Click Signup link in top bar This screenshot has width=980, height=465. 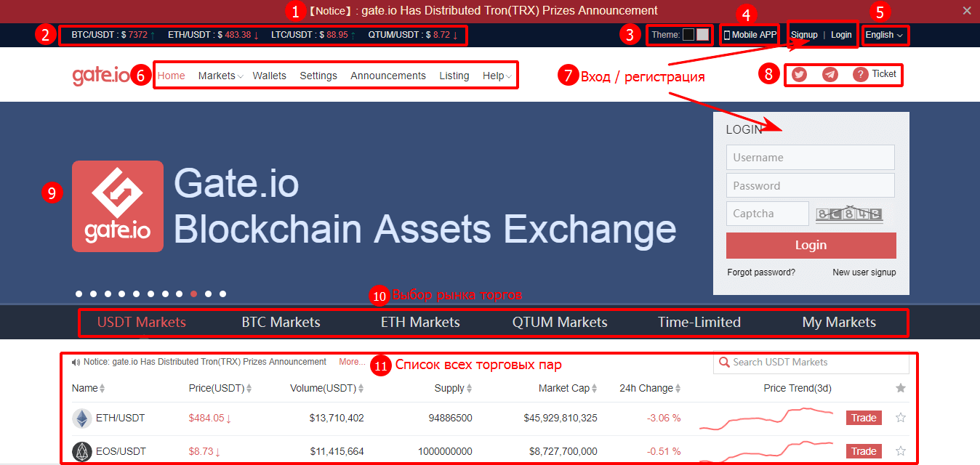[804, 35]
